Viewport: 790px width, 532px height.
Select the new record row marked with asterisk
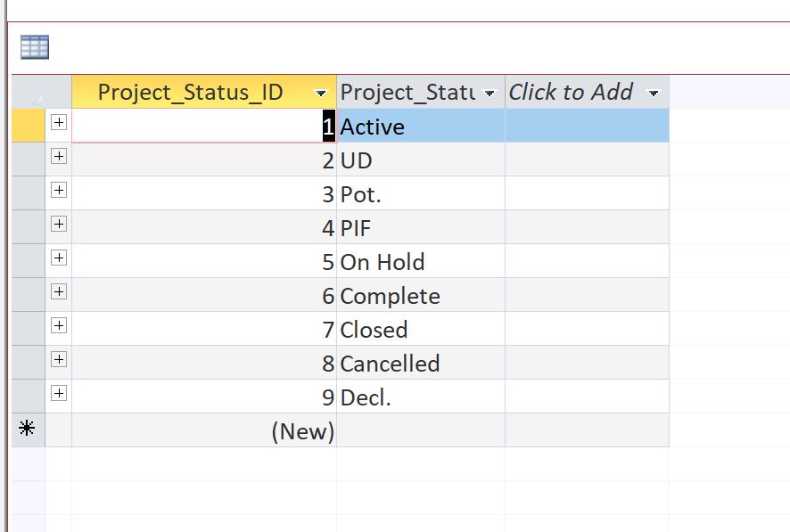[x=28, y=430]
